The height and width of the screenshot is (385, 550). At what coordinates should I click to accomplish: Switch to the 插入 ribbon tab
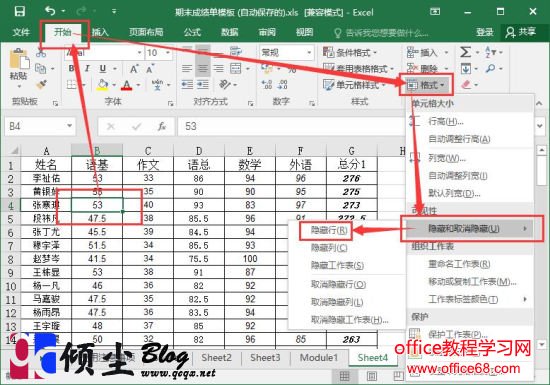100,32
